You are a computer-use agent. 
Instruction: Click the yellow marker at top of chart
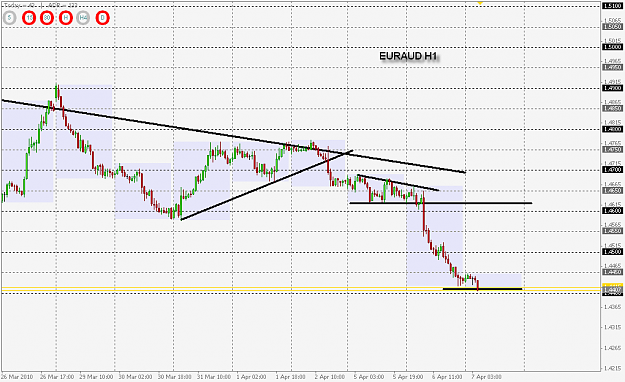coord(480,3)
